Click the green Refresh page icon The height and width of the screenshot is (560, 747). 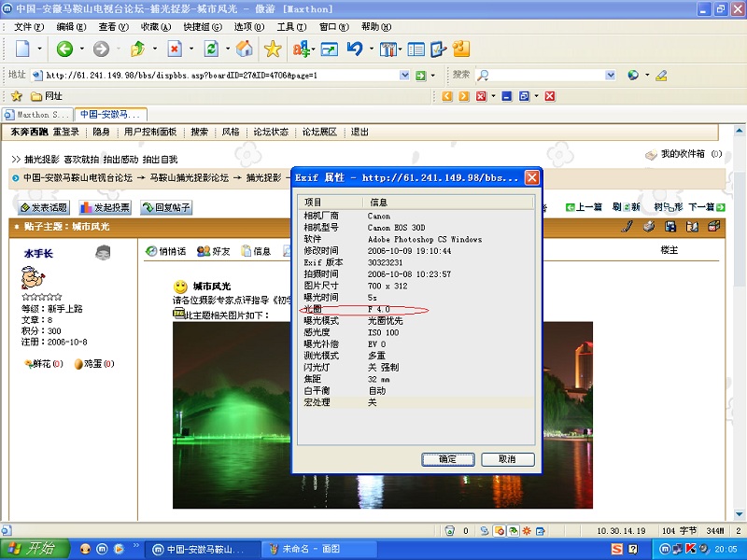coord(211,49)
